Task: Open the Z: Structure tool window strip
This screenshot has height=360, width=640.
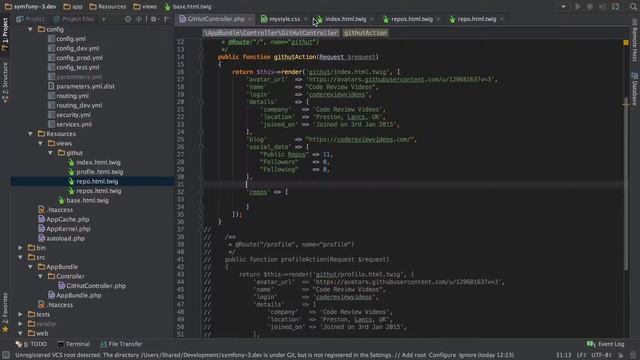Action: point(5,82)
